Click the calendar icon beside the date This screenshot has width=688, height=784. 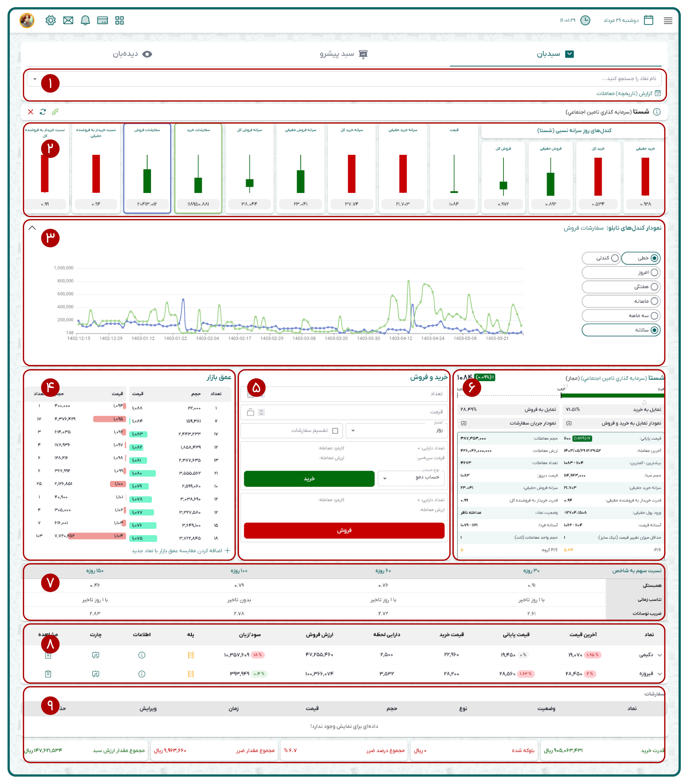click(x=648, y=20)
